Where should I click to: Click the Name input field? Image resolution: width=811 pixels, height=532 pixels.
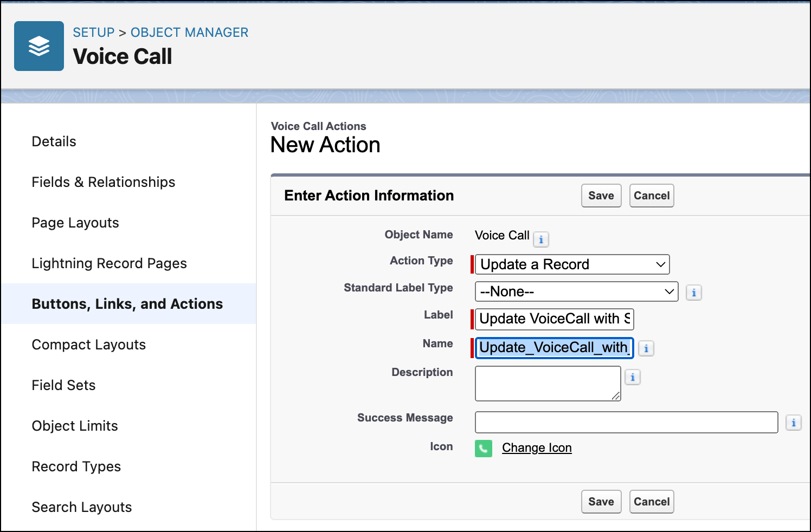(555, 348)
